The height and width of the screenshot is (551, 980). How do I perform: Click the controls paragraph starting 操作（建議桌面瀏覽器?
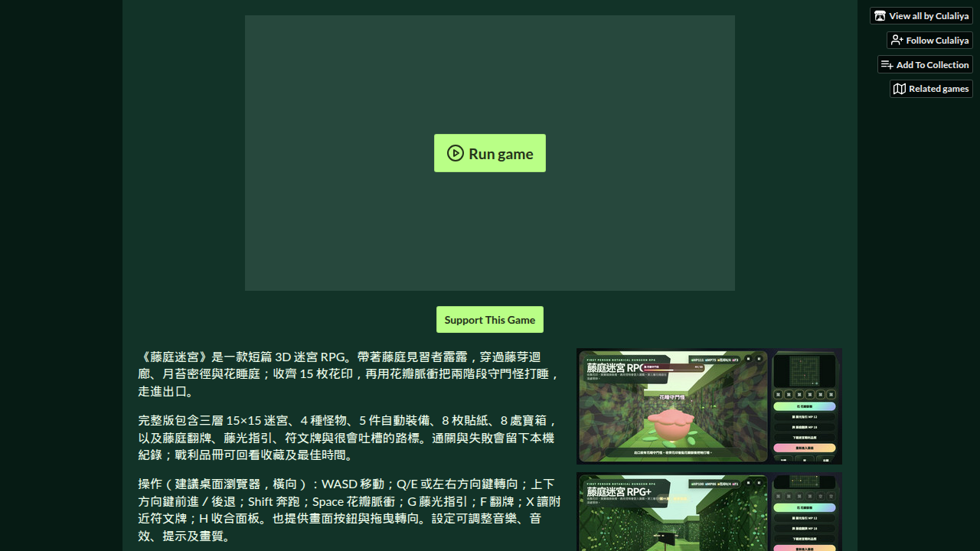[x=350, y=510]
